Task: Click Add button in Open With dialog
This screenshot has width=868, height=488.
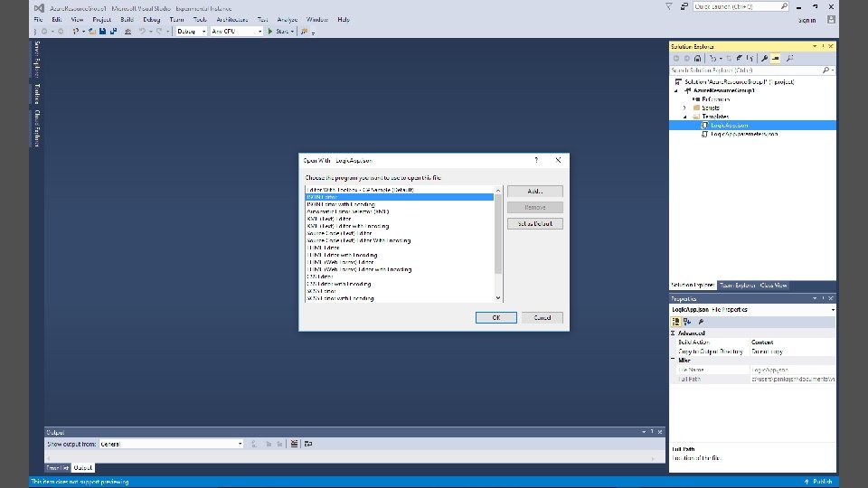Action: point(534,191)
